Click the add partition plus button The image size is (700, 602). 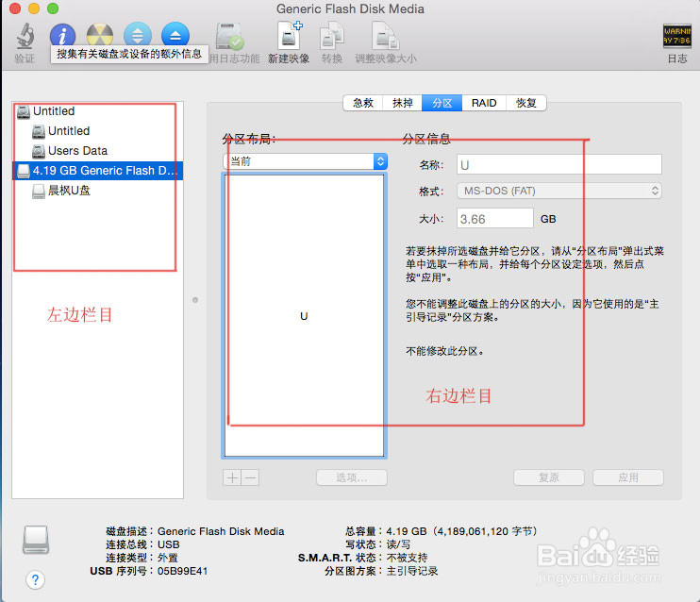pyautogui.click(x=232, y=477)
